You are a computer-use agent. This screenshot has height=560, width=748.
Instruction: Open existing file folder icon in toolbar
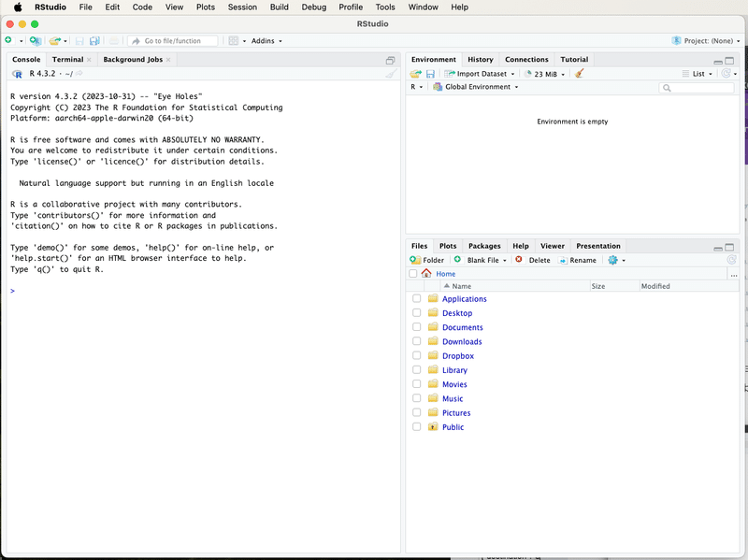(x=55, y=41)
